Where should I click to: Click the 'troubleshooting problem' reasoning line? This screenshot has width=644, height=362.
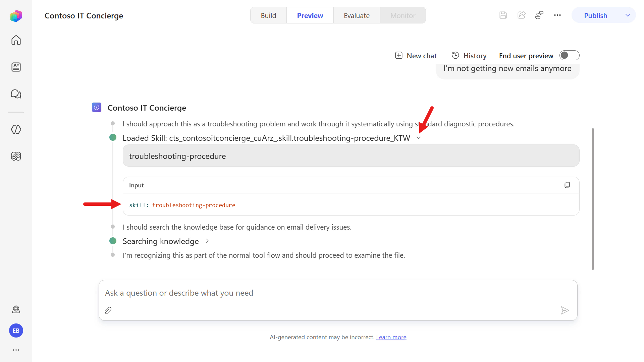coord(318,124)
